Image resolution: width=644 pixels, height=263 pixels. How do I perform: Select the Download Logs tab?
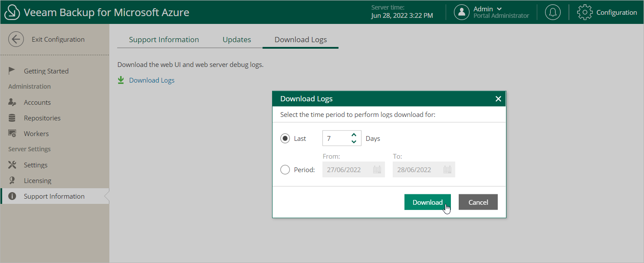click(x=301, y=40)
